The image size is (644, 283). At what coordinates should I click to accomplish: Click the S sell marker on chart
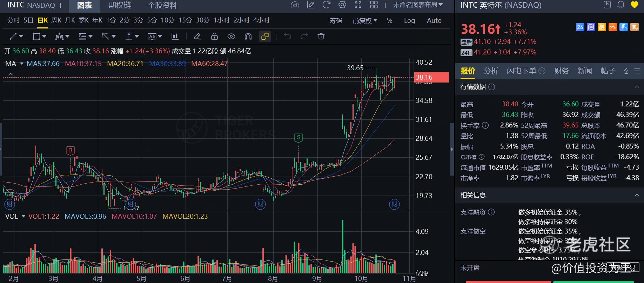(x=298, y=138)
